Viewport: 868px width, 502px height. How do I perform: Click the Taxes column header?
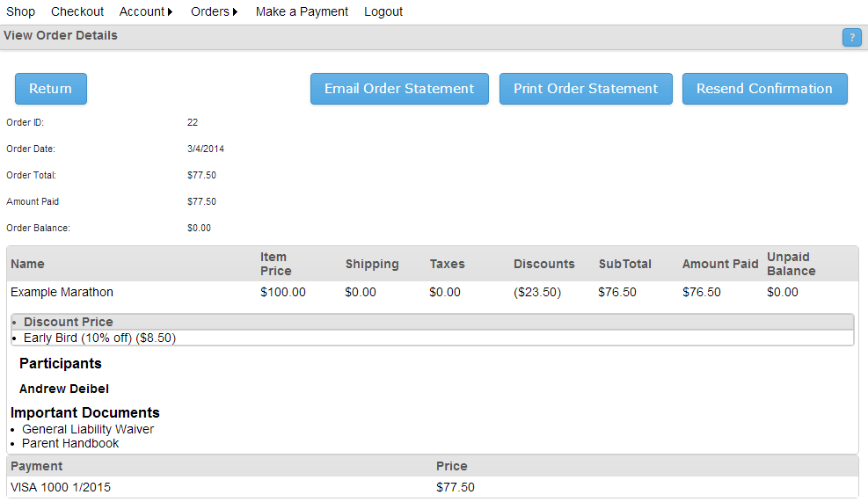448,264
